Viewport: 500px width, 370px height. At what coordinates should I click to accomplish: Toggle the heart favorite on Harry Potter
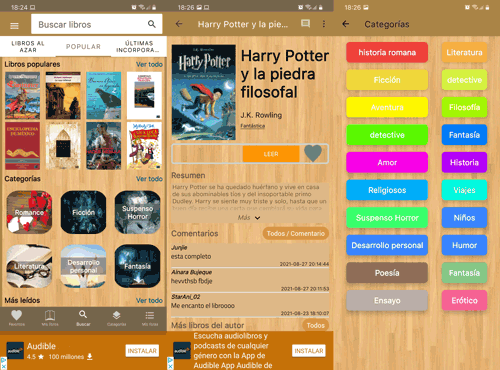(x=313, y=153)
